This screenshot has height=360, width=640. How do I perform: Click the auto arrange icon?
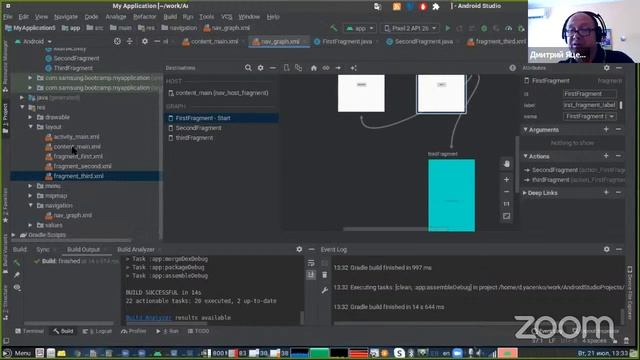(x=353, y=68)
